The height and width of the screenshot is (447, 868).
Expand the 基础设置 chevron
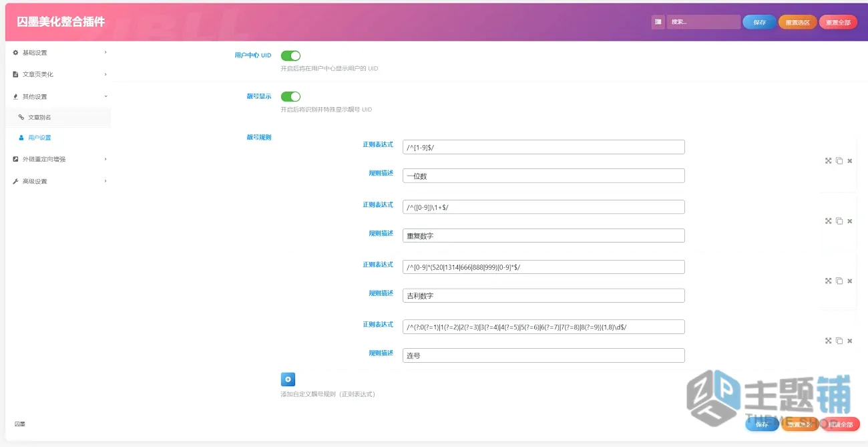click(x=105, y=53)
